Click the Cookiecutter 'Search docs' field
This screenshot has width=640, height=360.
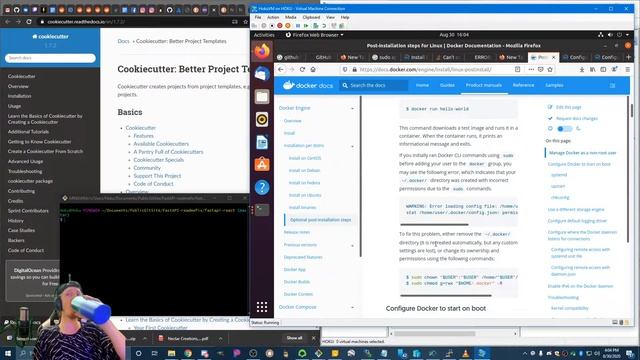(x=50, y=58)
